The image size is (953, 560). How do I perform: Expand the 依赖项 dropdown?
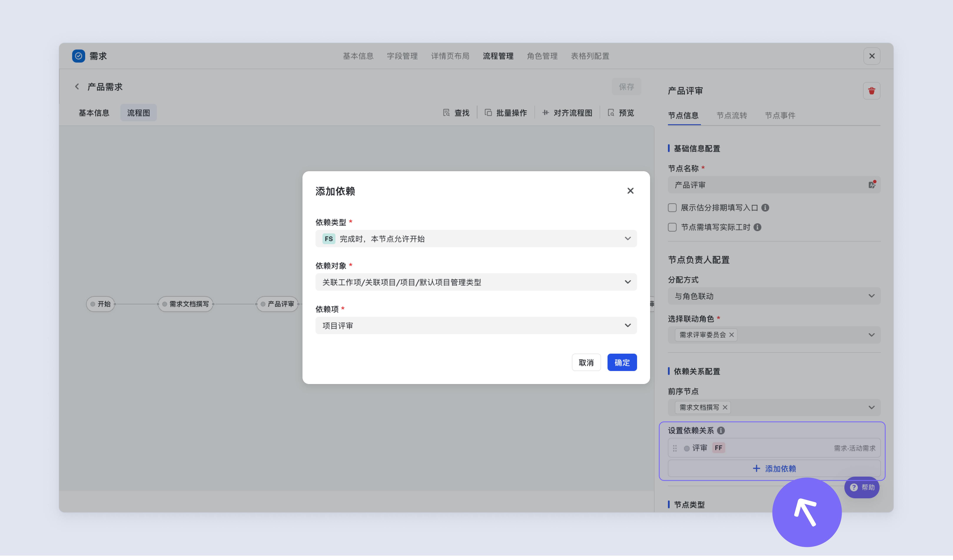pos(476,326)
